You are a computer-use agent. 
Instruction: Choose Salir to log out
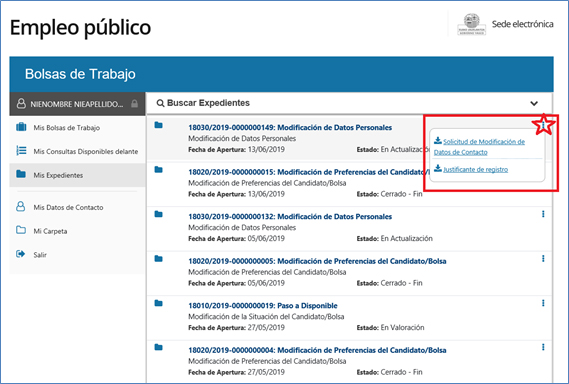tap(77, 254)
